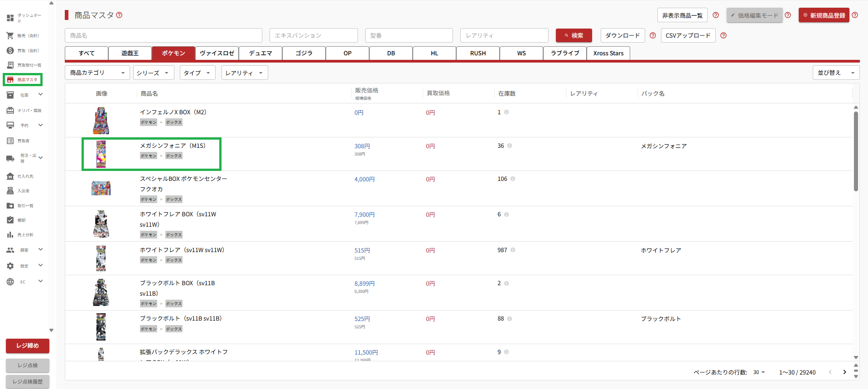Viewport: 868px width, 389px height.
Task: Click the 新規商品登録 button
Action: (824, 15)
